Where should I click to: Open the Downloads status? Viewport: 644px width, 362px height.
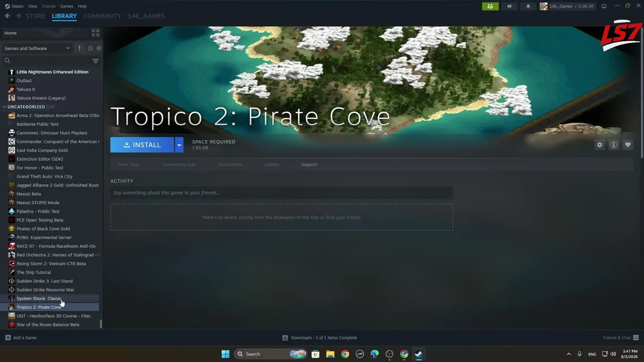[319, 338]
